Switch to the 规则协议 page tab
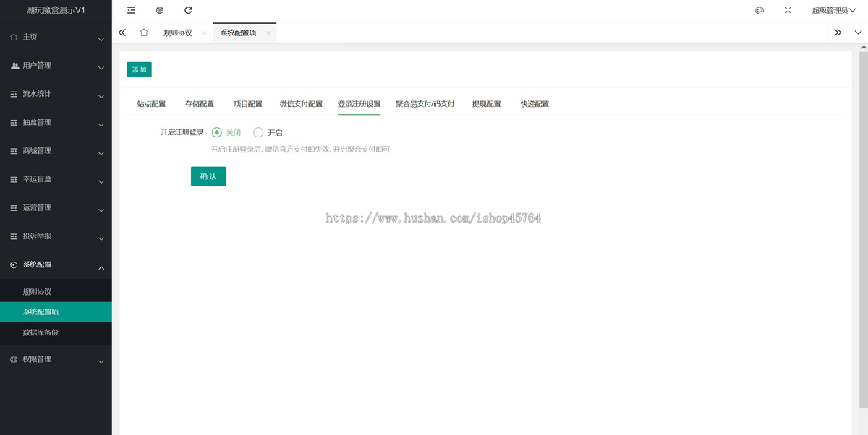 [x=178, y=33]
